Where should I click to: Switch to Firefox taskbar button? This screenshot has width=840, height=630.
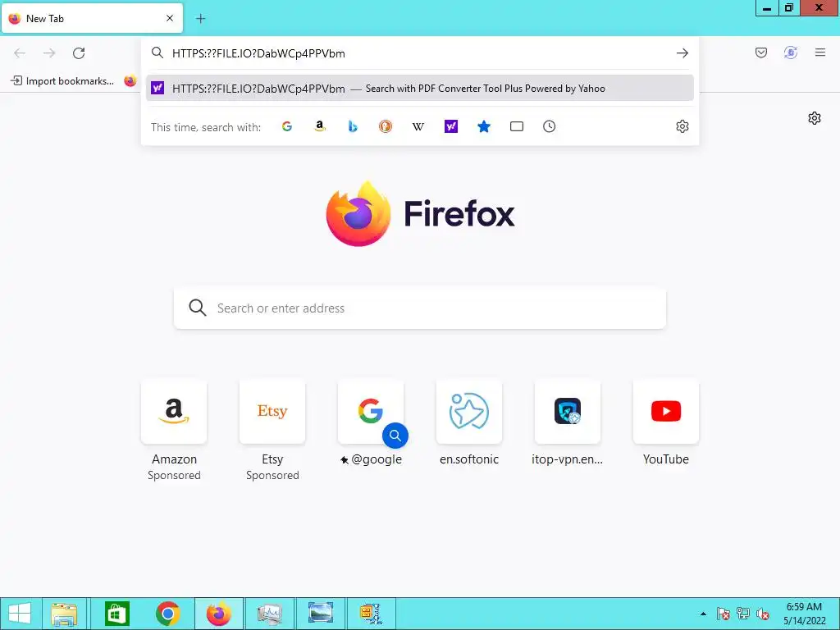218,614
